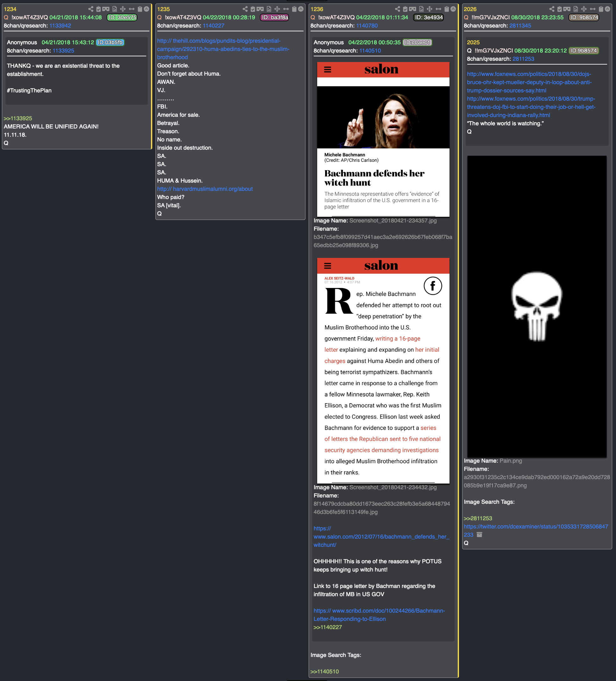Open the Salon article text screenshot thumbnail

click(383, 371)
